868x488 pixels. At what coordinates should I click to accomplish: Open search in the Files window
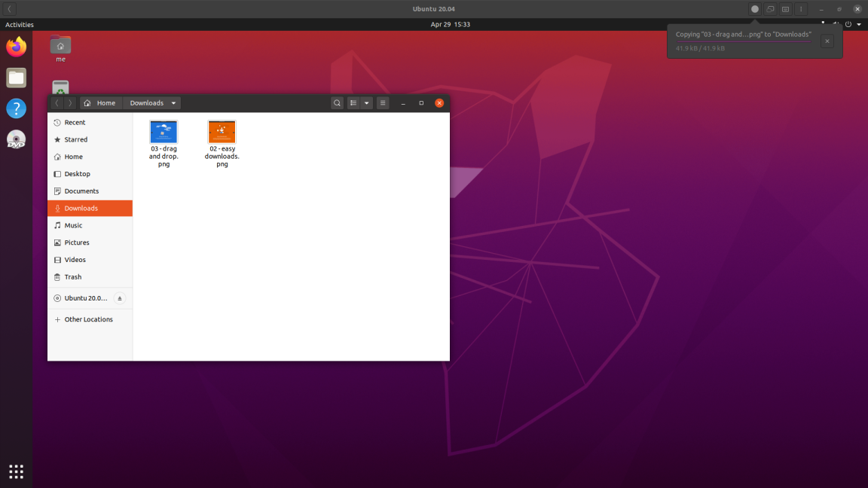(337, 102)
